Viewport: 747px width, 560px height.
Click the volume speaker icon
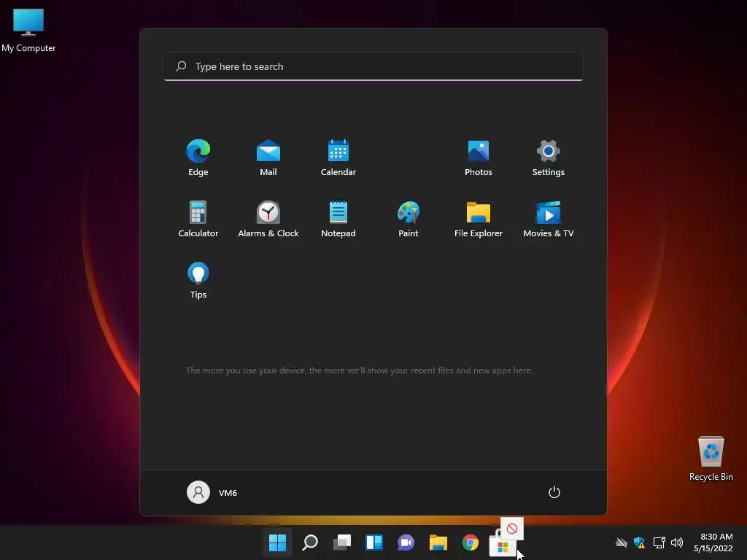pos(676,542)
